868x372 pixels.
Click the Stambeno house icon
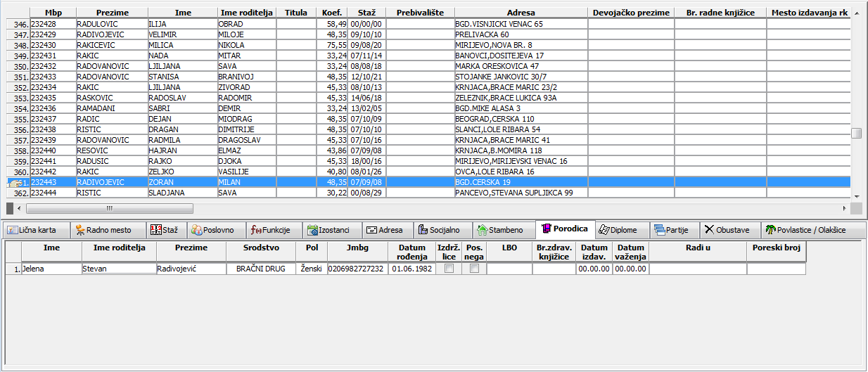click(x=482, y=230)
